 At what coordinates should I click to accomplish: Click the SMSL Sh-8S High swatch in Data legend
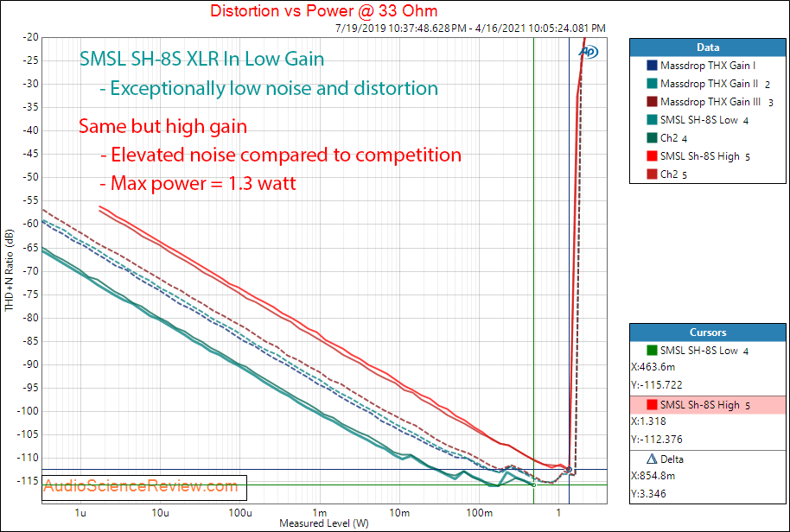pyautogui.click(x=652, y=156)
